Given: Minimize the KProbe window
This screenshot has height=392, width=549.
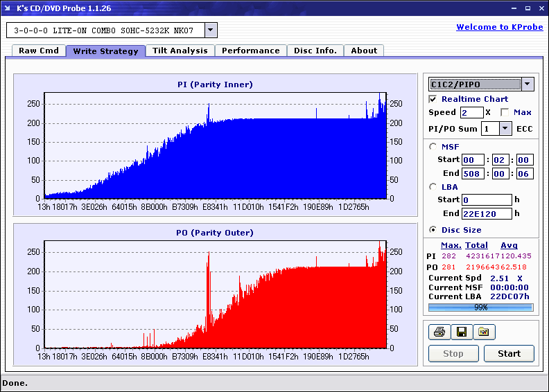Looking at the screenshot, I should tap(514, 8).
